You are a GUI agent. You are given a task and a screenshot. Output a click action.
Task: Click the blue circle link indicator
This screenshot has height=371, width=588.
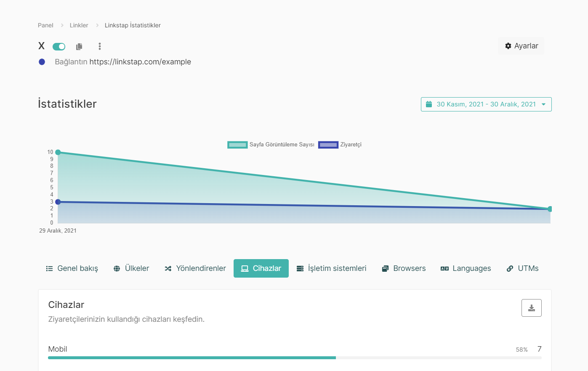pos(42,62)
